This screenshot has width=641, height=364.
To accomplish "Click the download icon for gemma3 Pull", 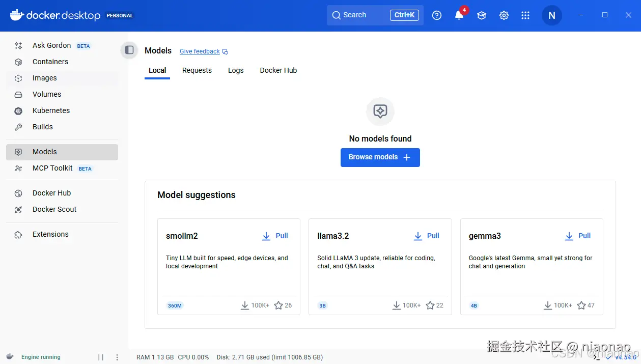I will point(569,236).
